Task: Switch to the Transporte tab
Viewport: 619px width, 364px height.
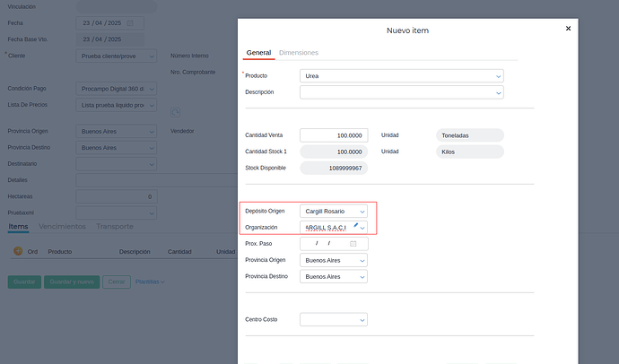Action: click(x=115, y=226)
